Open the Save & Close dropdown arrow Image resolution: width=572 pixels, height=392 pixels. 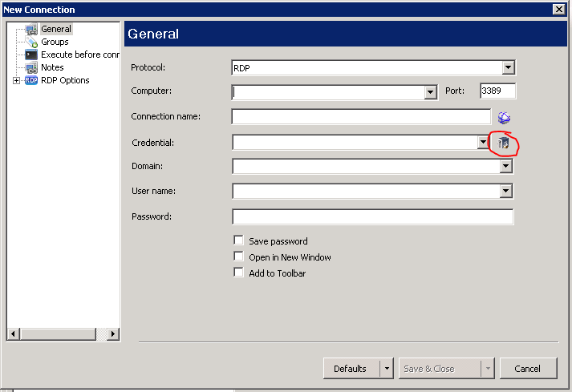coord(488,369)
